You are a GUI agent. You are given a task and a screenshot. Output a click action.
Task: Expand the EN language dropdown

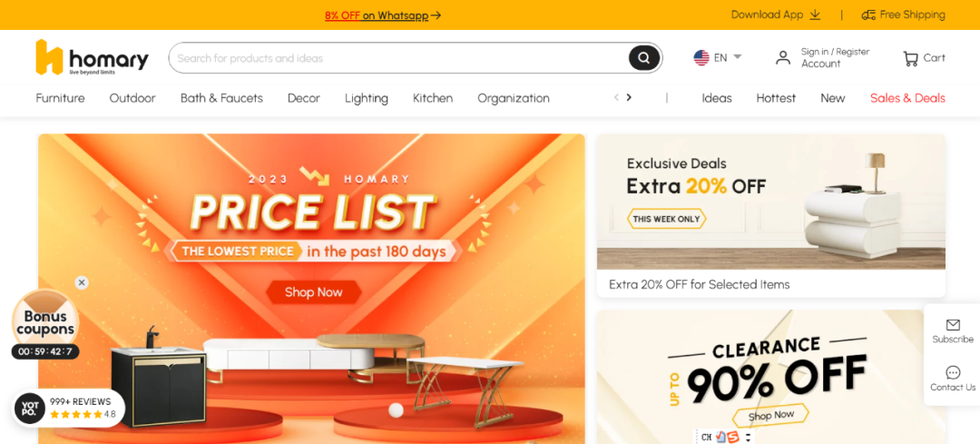click(x=718, y=57)
